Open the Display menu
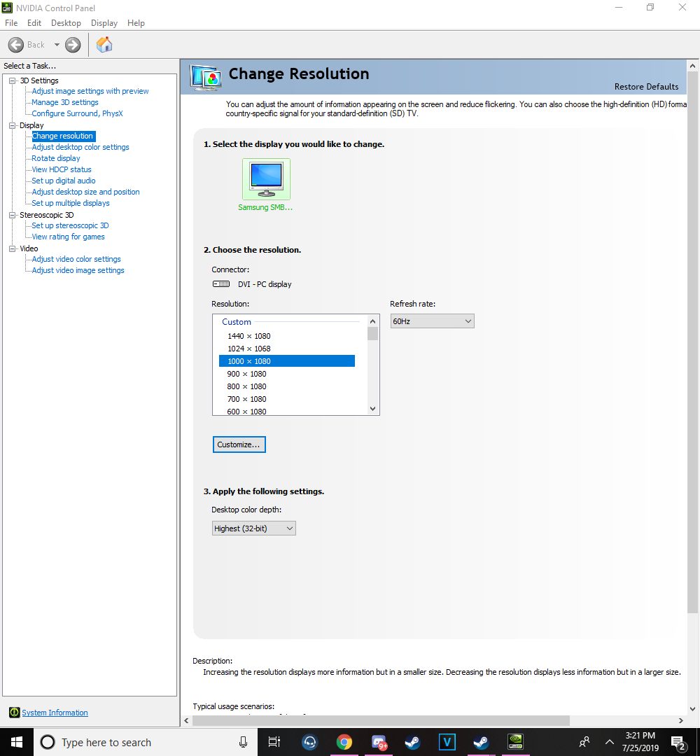This screenshot has height=756, width=700. click(104, 23)
